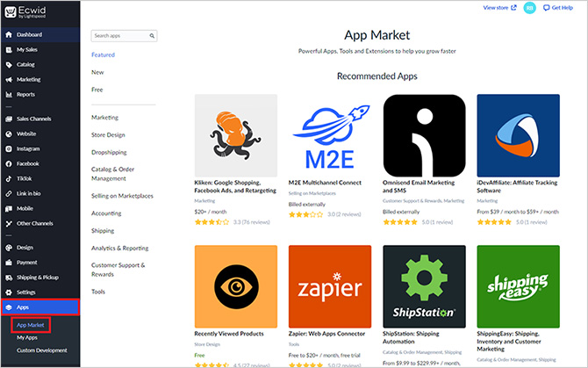Viewport: 588px width, 368px height.
Task: Open the Facebook sidebar icon
Action: [9, 163]
